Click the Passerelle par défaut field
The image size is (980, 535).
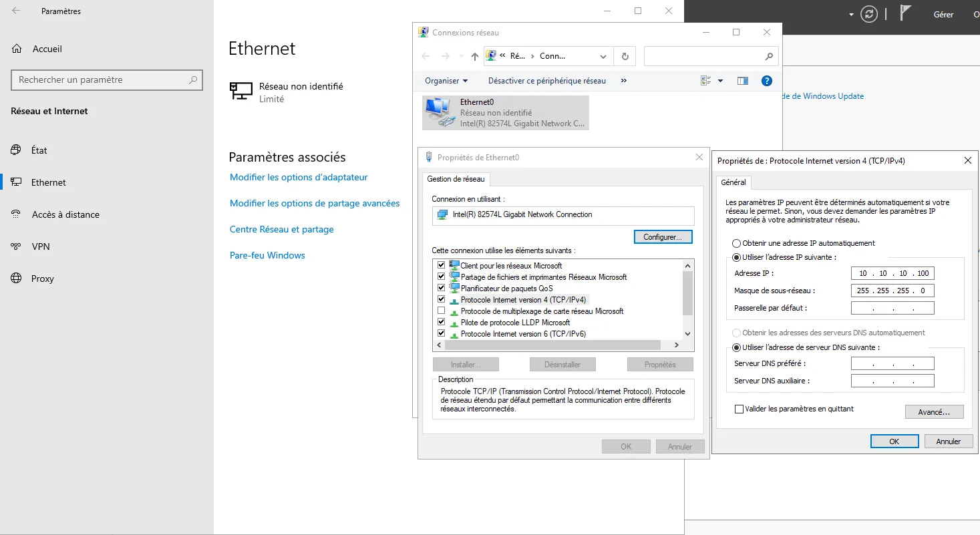pos(892,308)
